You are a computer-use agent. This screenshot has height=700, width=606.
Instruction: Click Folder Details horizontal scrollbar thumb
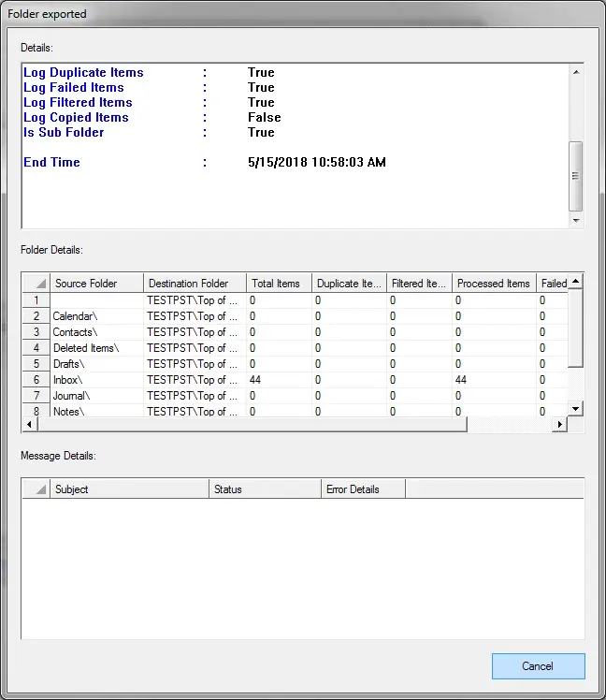tap(252, 424)
